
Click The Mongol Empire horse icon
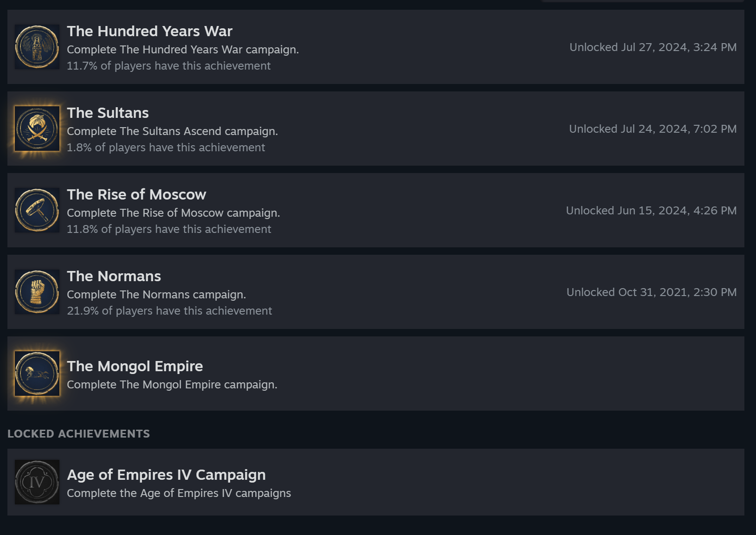coord(37,374)
